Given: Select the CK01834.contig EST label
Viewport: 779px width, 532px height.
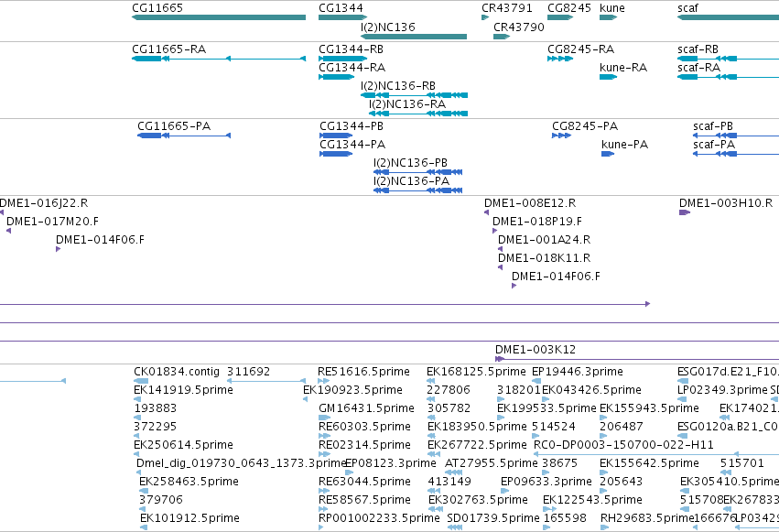Looking at the screenshot, I should (x=177, y=372).
